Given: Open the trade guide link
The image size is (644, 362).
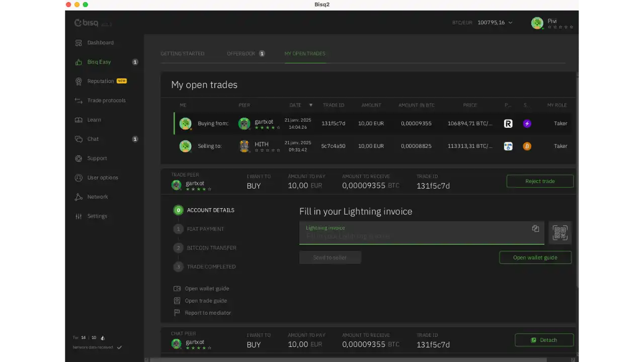Looking at the screenshot, I should click(206, 300).
